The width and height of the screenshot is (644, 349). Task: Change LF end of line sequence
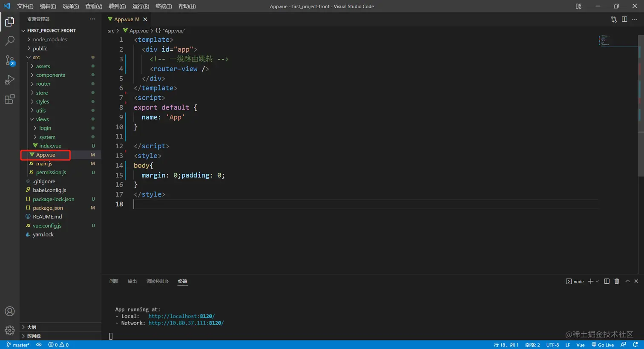click(x=568, y=345)
